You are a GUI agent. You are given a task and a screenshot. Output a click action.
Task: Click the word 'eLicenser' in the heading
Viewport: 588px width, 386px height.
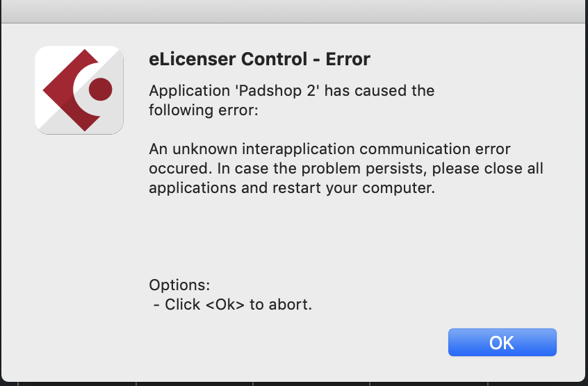point(190,59)
